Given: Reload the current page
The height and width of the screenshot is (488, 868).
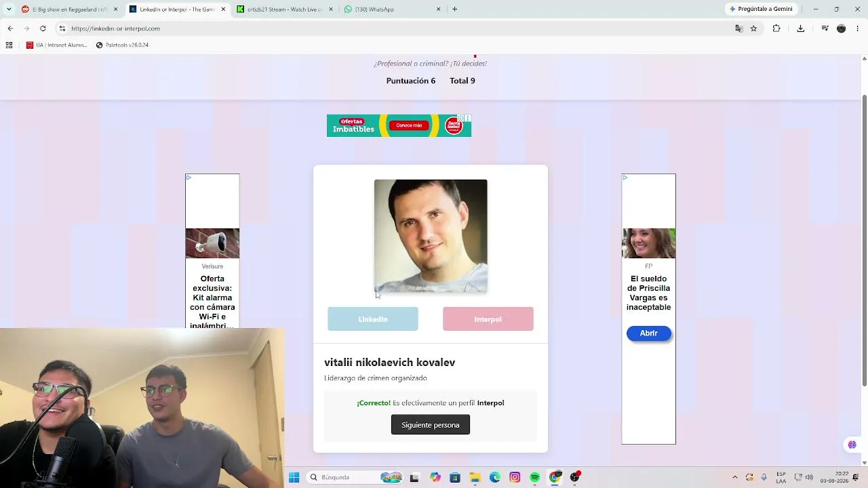Looking at the screenshot, I should (43, 28).
